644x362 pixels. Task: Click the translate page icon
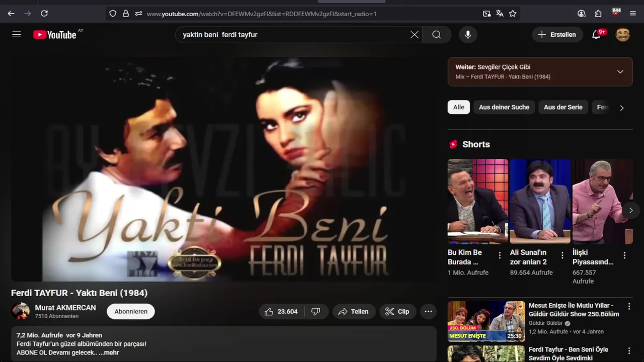[500, 14]
